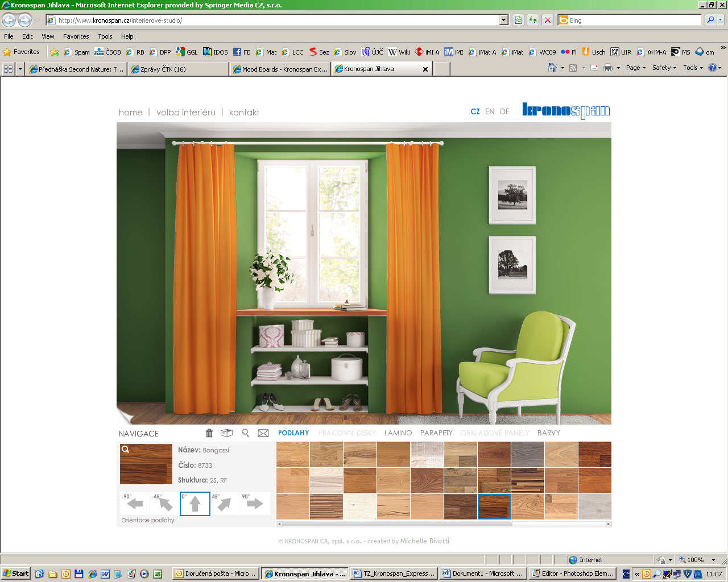
Task: Zoom the Bongassi floor preview thumbnail
Action: 146,464
